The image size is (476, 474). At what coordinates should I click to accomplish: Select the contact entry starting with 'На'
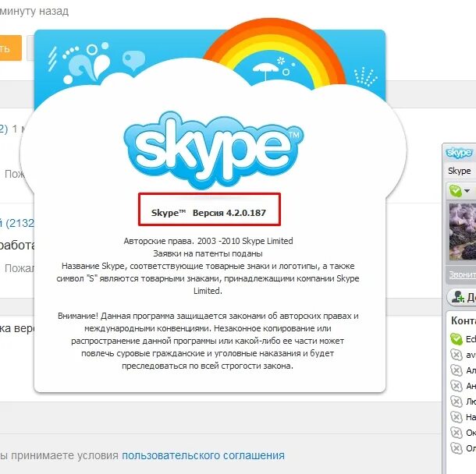[463, 417]
